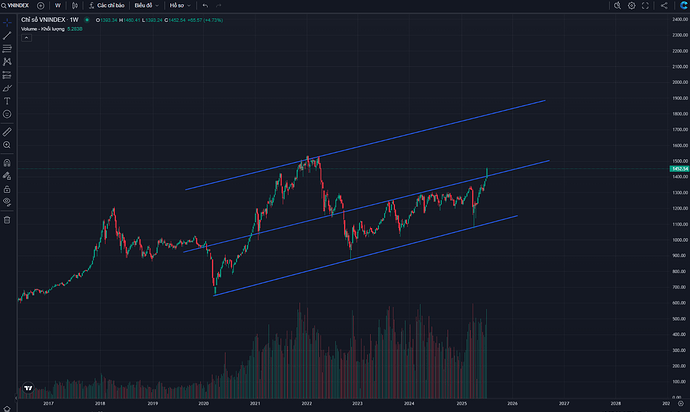The width and height of the screenshot is (690, 412).
Task: Open the forecasting and measurement tools
Action: [7, 75]
